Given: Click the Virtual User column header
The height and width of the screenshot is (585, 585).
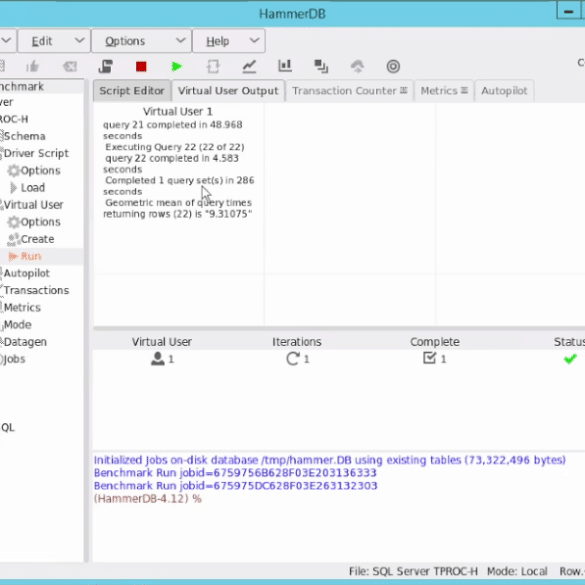Looking at the screenshot, I should tap(162, 342).
